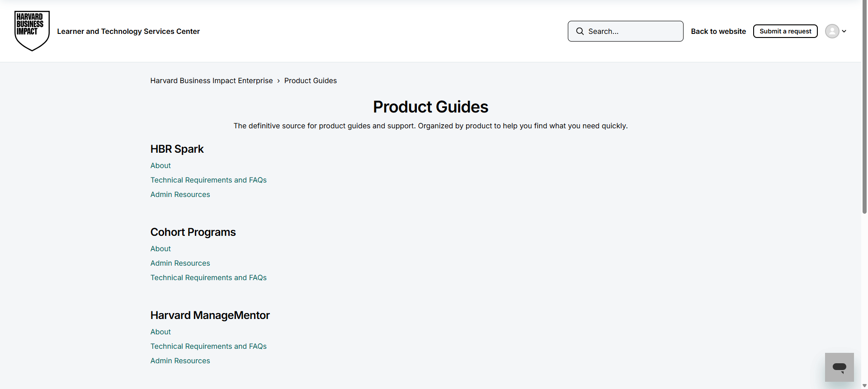This screenshot has height=389, width=868.
Task: Open Cohort Programs Technical Requirements and FAQs
Action: 208,277
